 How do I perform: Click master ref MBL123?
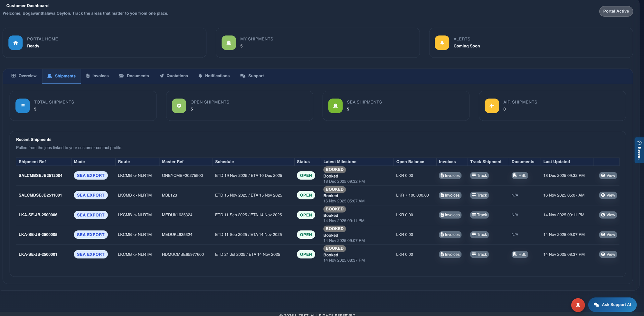tap(169, 195)
